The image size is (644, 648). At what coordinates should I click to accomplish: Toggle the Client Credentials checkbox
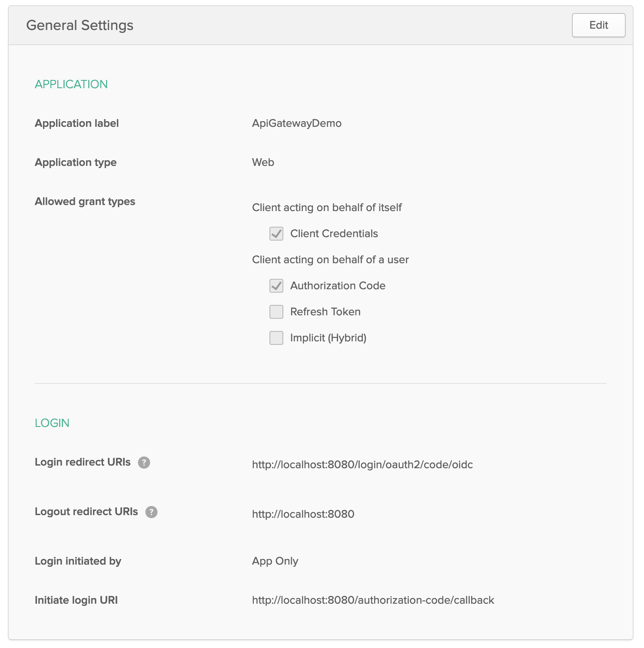[x=276, y=234]
